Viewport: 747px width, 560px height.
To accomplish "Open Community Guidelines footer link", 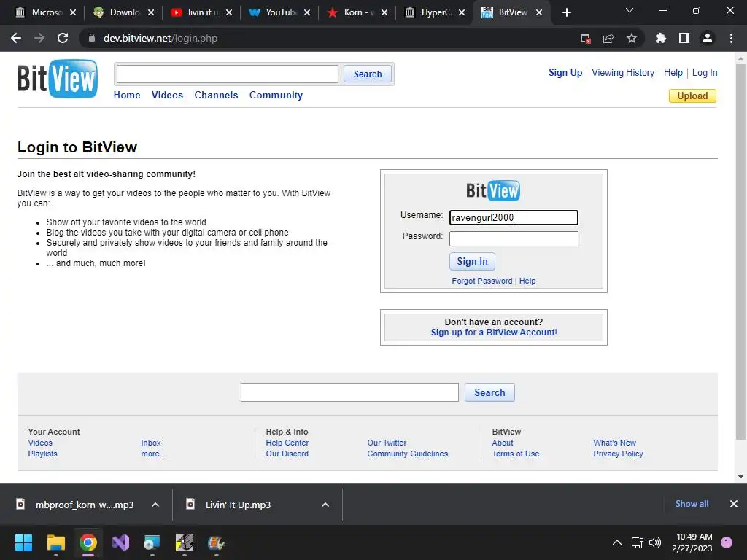I will pyautogui.click(x=407, y=454).
